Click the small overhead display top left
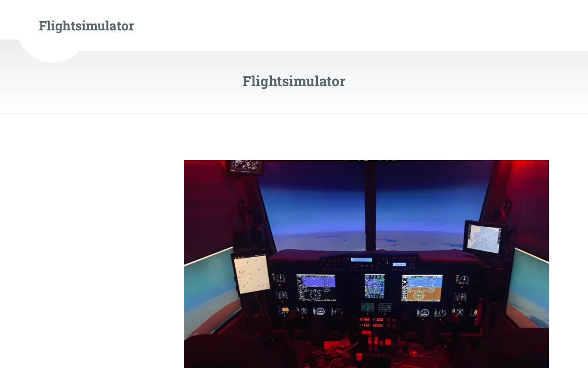This screenshot has width=588, height=368. click(x=246, y=167)
